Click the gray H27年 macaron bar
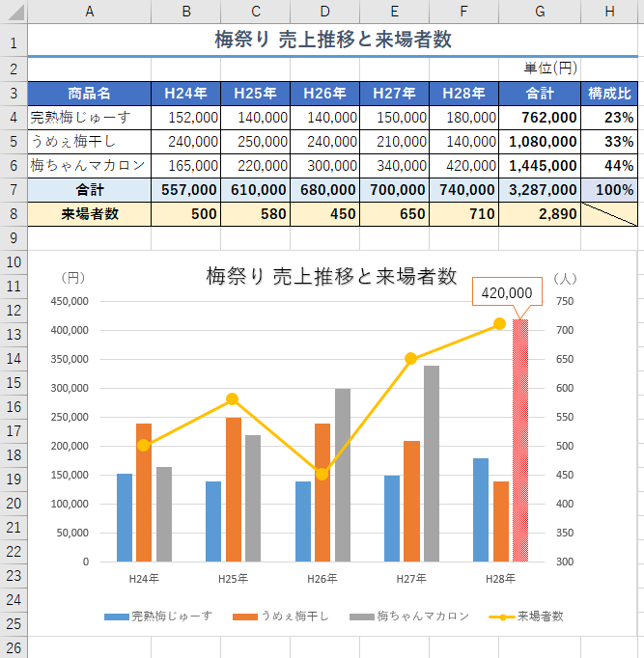 [432, 463]
